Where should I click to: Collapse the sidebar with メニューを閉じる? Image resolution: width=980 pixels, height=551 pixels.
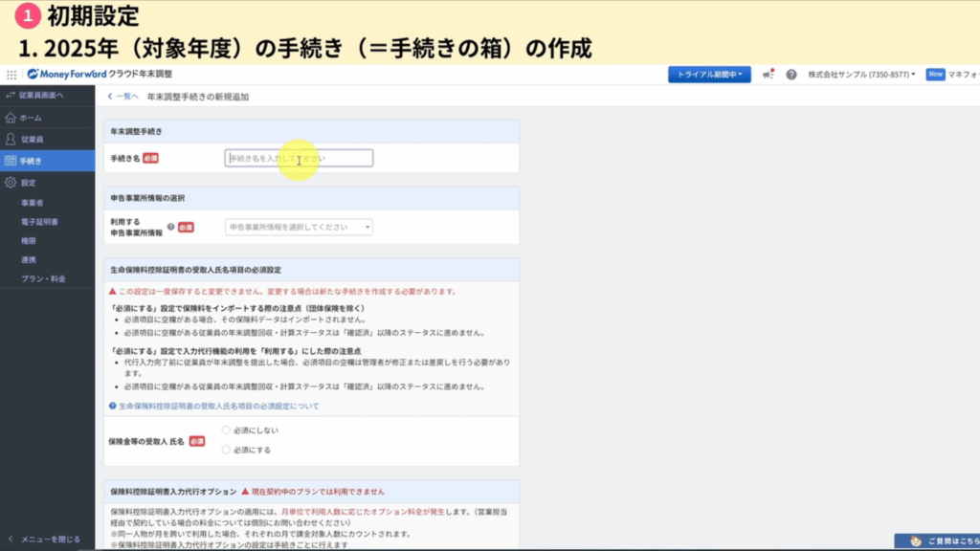point(46,540)
